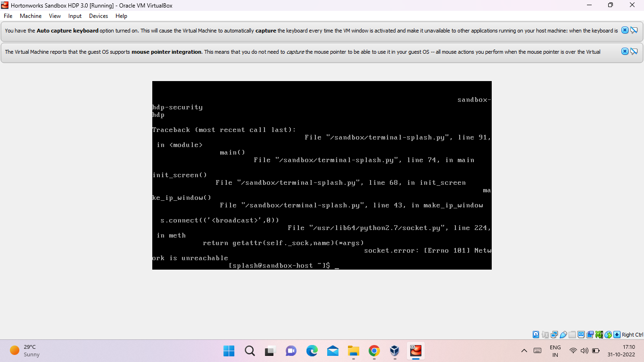Screen dimensions: 644x362
Task: Click the audio status icon
Action: coord(545,334)
